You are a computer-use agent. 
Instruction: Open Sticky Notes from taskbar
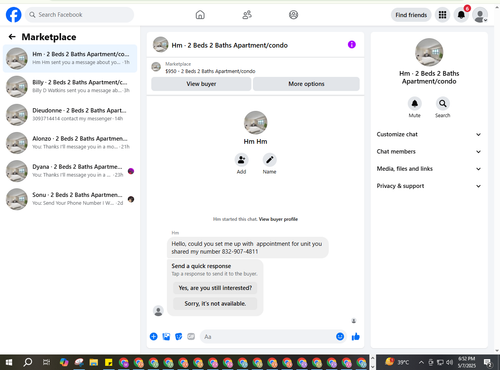(x=109, y=362)
